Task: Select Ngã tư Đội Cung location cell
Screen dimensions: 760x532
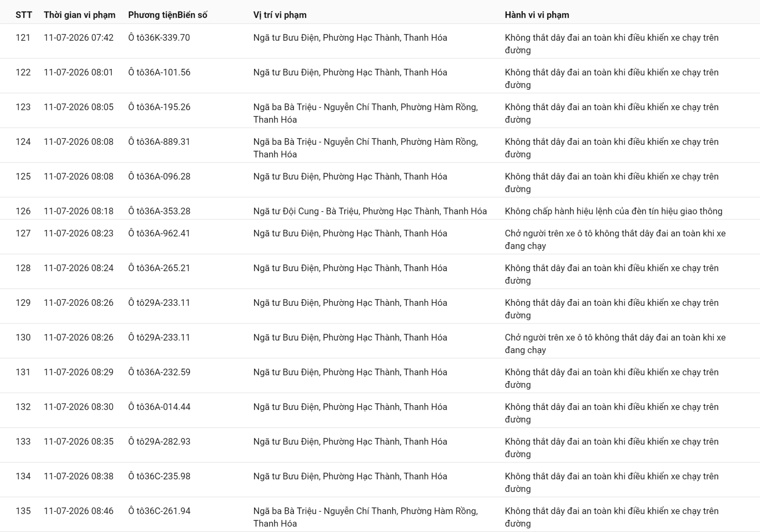Action: pyautogui.click(x=370, y=211)
